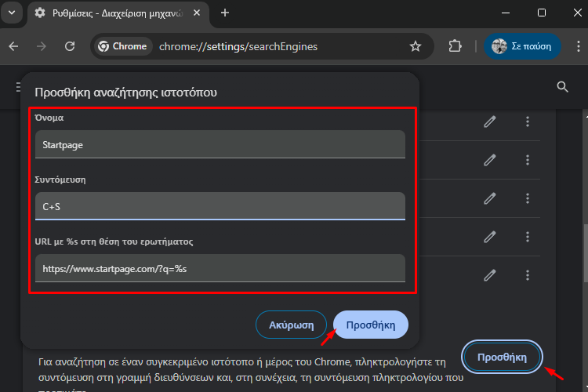Open the three-dot menu in the first list row

tap(528, 122)
